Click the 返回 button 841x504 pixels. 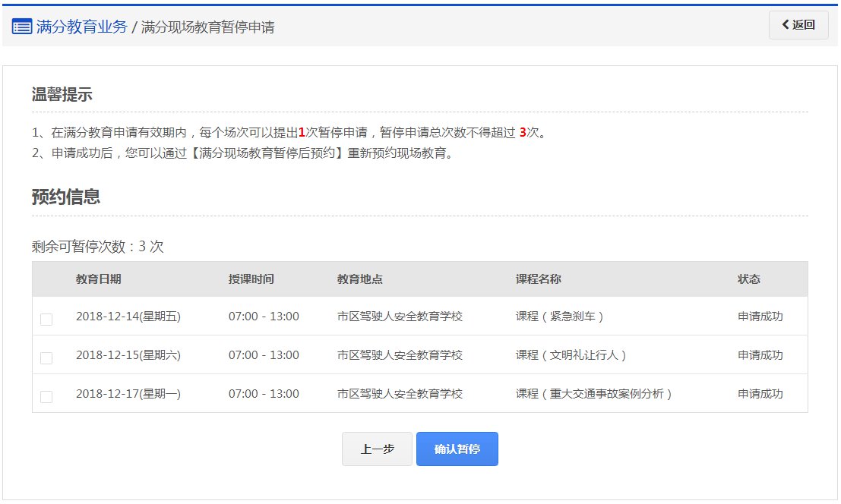798,25
